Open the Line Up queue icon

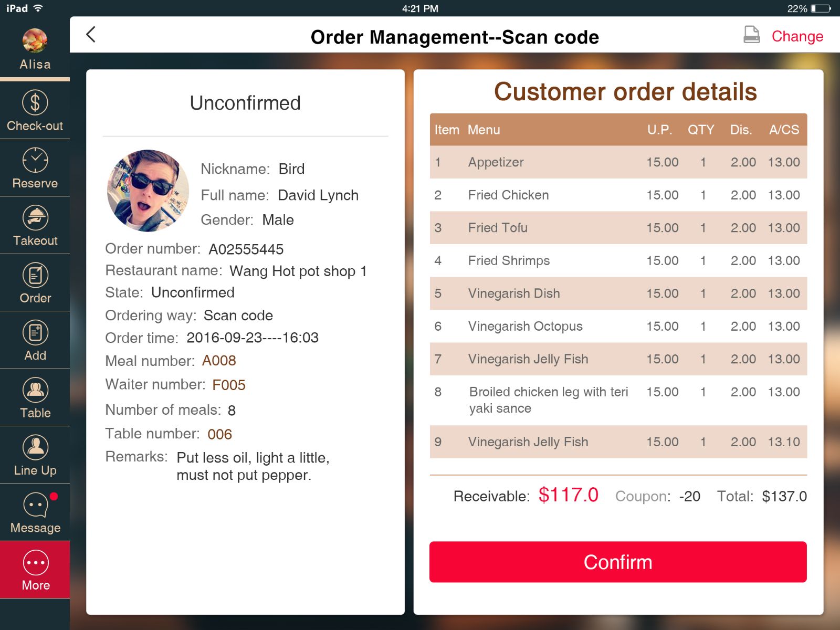35,447
